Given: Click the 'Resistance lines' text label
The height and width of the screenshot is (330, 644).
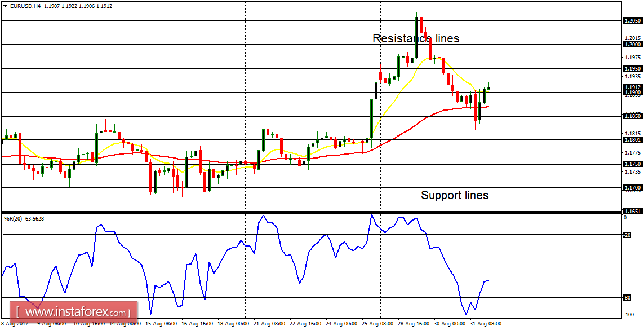Looking at the screenshot, I should coord(415,38).
